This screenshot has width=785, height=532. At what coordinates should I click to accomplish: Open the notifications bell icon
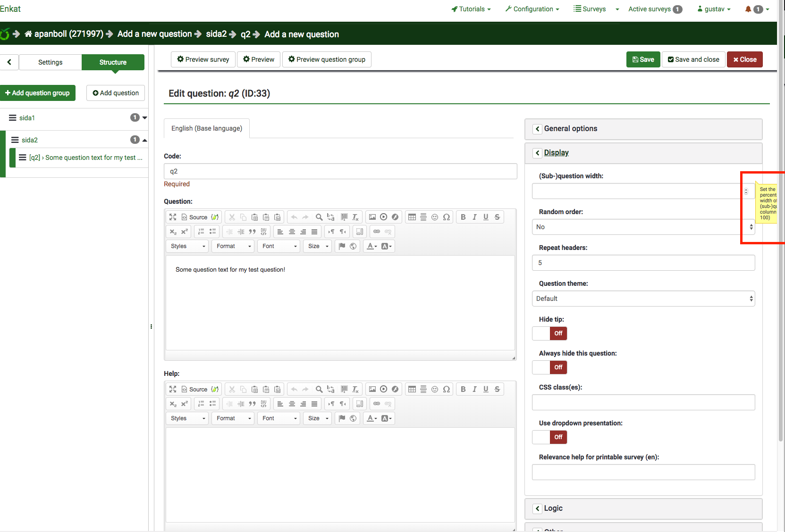tap(748, 9)
